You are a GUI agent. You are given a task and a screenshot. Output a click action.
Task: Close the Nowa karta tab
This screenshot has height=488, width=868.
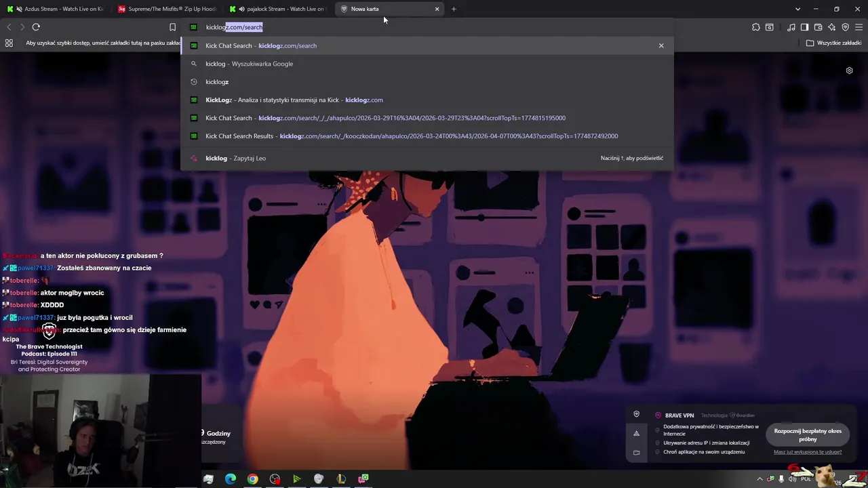tap(437, 9)
